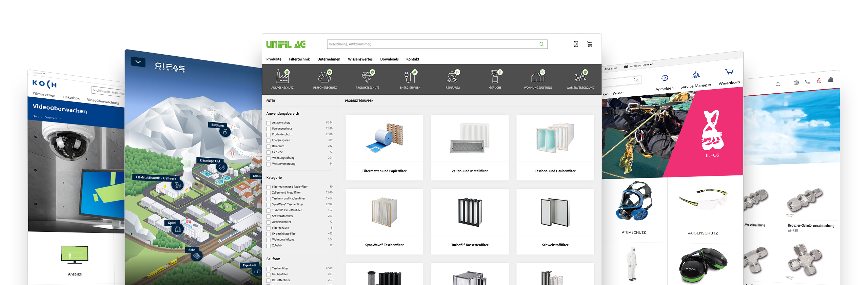The image size is (868, 285).
Task: Select the Wohnungslüftung house icon
Action: [x=538, y=76]
